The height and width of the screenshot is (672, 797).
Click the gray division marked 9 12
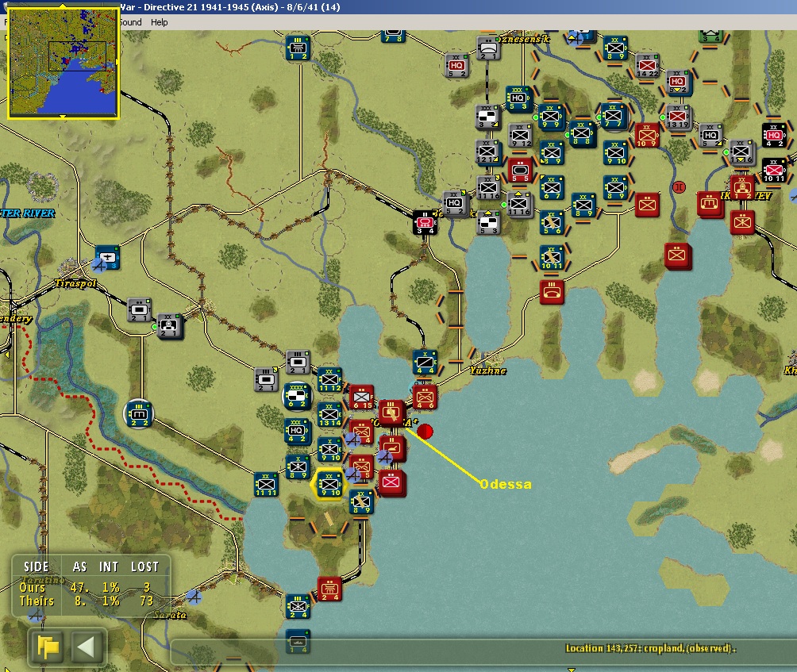click(520, 135)
